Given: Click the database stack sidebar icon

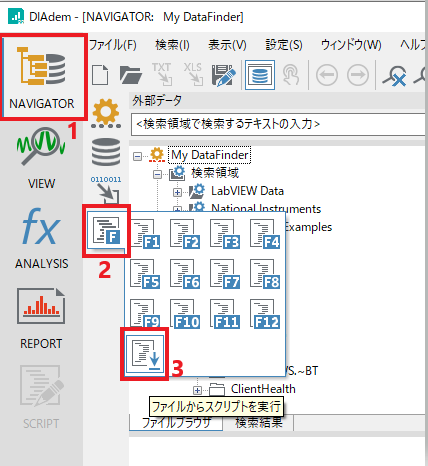Looking at the screenshot, I should click(106, 152).
